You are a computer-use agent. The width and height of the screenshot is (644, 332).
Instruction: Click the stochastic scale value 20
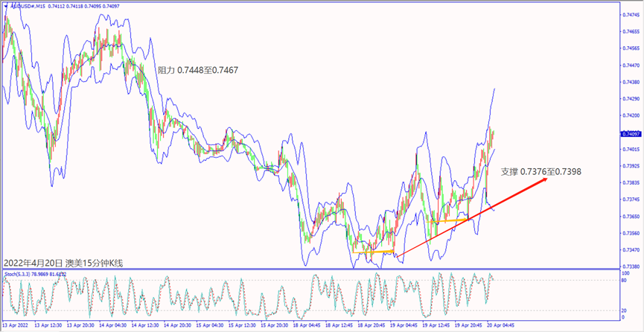click(x=623, y=310)
